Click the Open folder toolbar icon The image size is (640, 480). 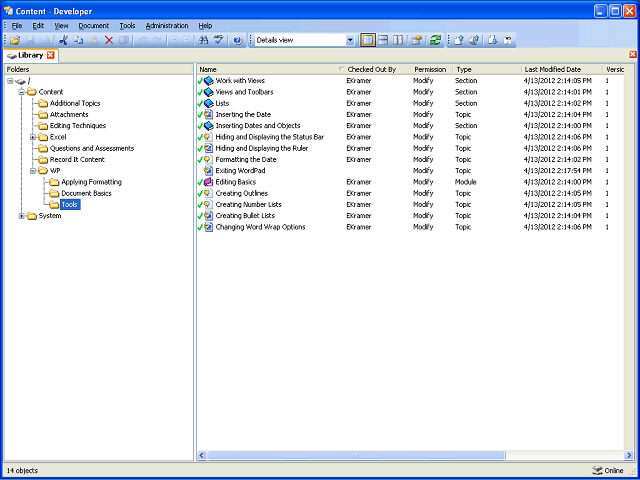[15, 40]
